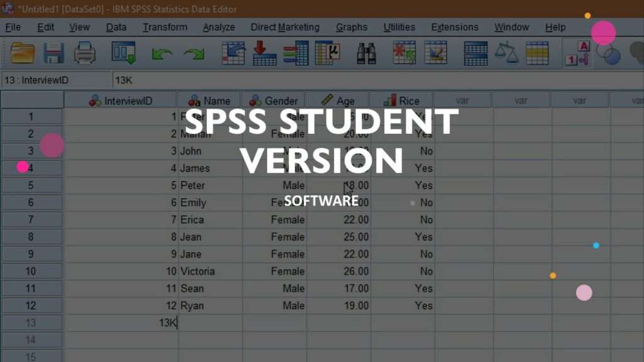
Task: Open the Graphs menu
Action: click(352, 27)
